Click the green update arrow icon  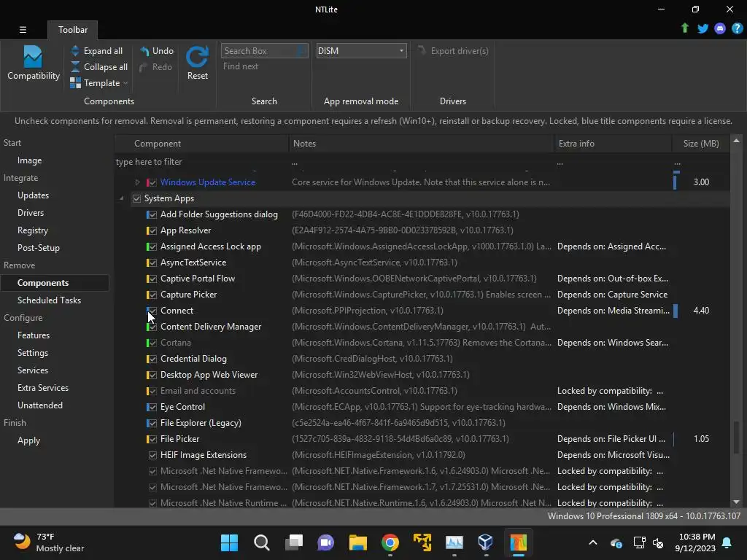click(685, 28)
